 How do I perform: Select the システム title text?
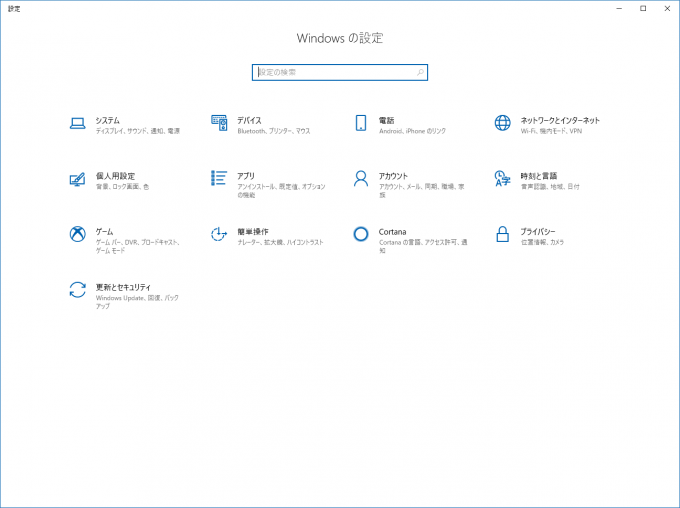pos(108,121)
